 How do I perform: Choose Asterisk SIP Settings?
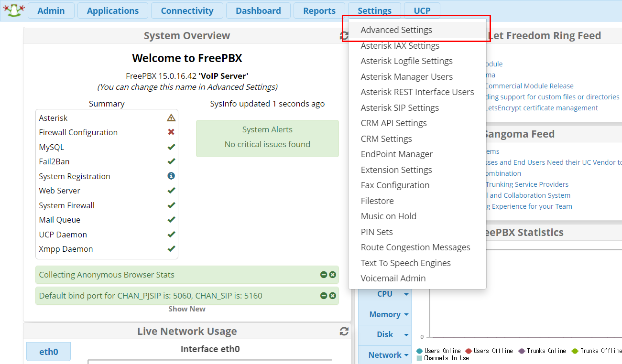pyautogui.click(x=417, y=107)
